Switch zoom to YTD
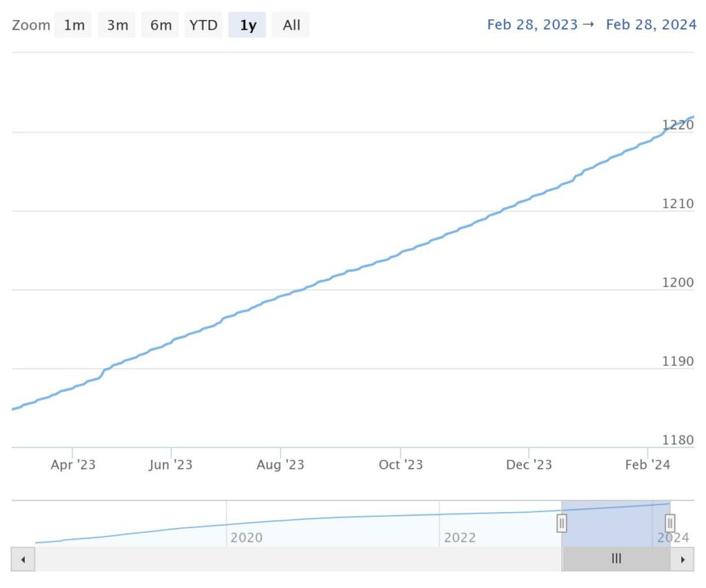 (203, 25)
